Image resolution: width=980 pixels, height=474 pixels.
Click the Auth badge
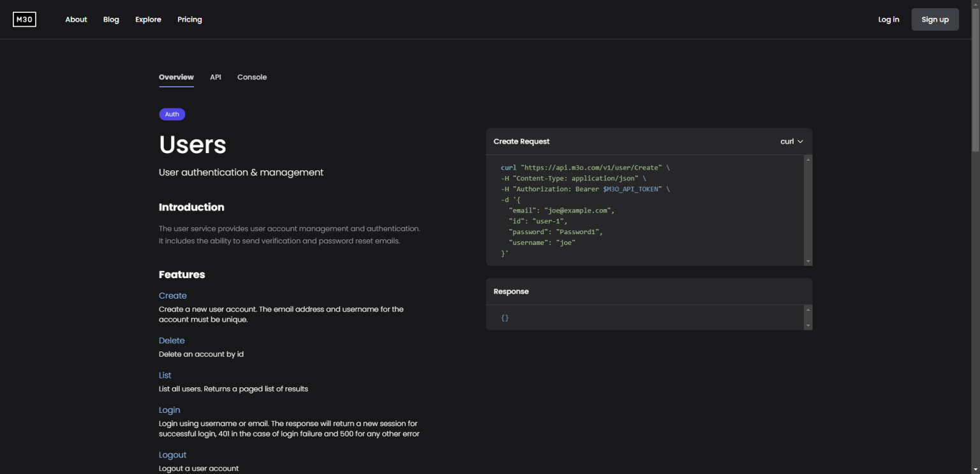click(172, 114)
